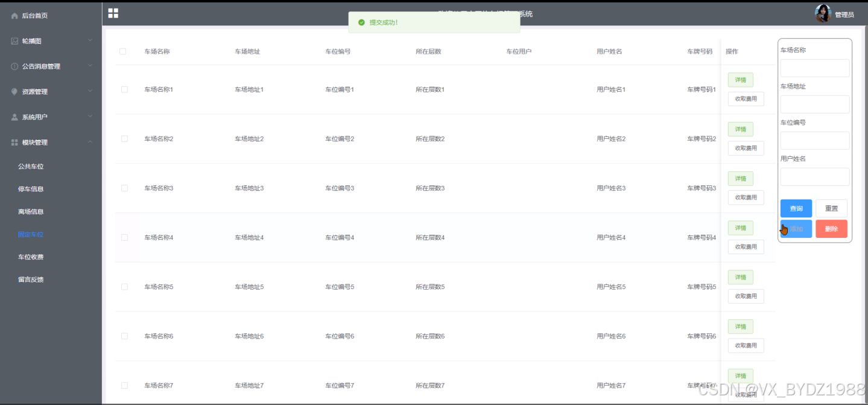Click 详情 for row 车场名称3
The image size is (868, 405).
pyautogui.click(x=741, y=179)
